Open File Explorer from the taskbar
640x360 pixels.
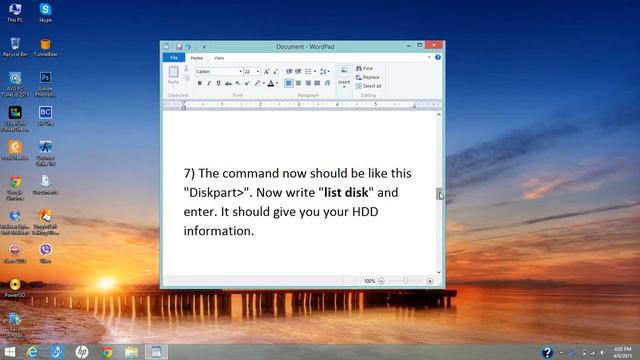click(x=131, y=352)
